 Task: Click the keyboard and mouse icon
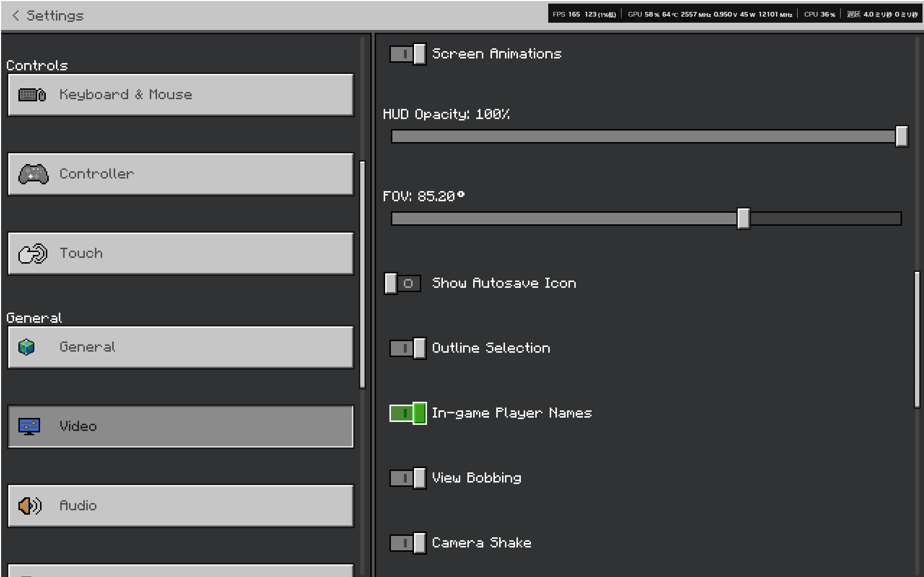point(32,94)
